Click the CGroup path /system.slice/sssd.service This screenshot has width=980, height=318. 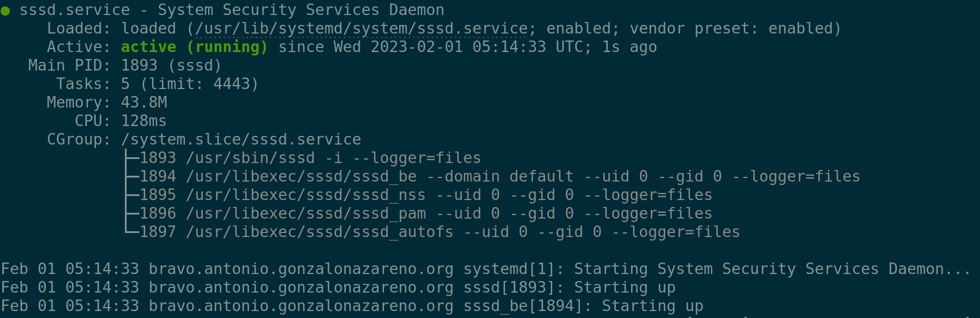(x=241, y=140)
